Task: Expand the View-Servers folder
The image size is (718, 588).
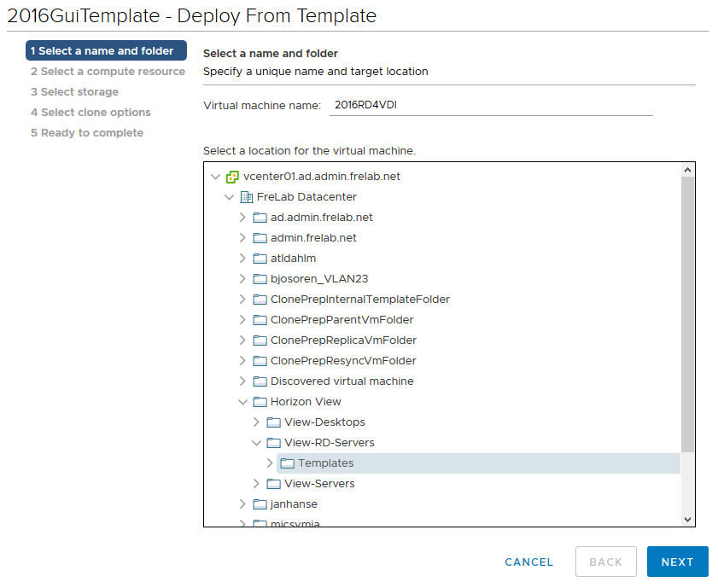Action: (x=256, y=484)
